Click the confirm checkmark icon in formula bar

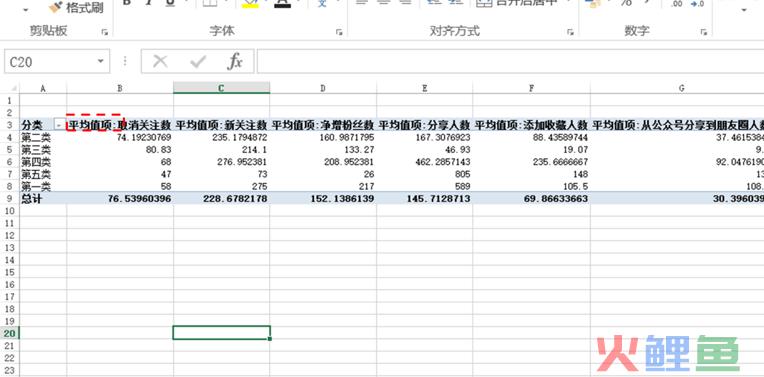(198, 61)
